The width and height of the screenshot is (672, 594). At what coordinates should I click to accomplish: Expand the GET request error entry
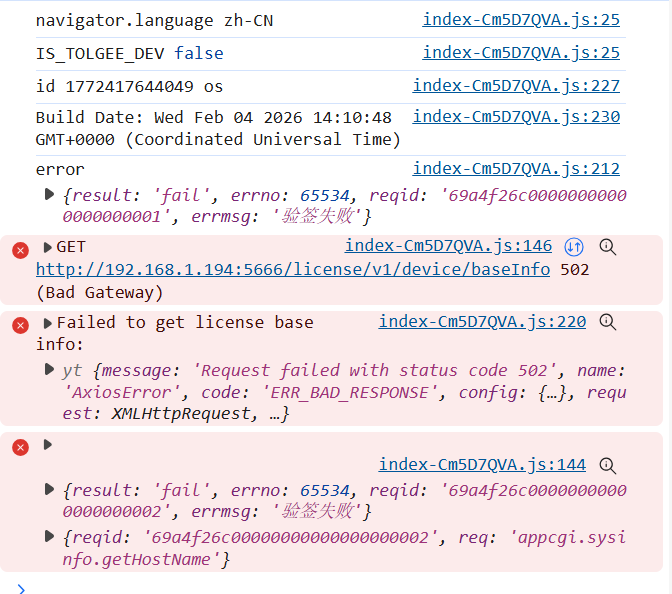pyautogui.click(x=47, y=247)
